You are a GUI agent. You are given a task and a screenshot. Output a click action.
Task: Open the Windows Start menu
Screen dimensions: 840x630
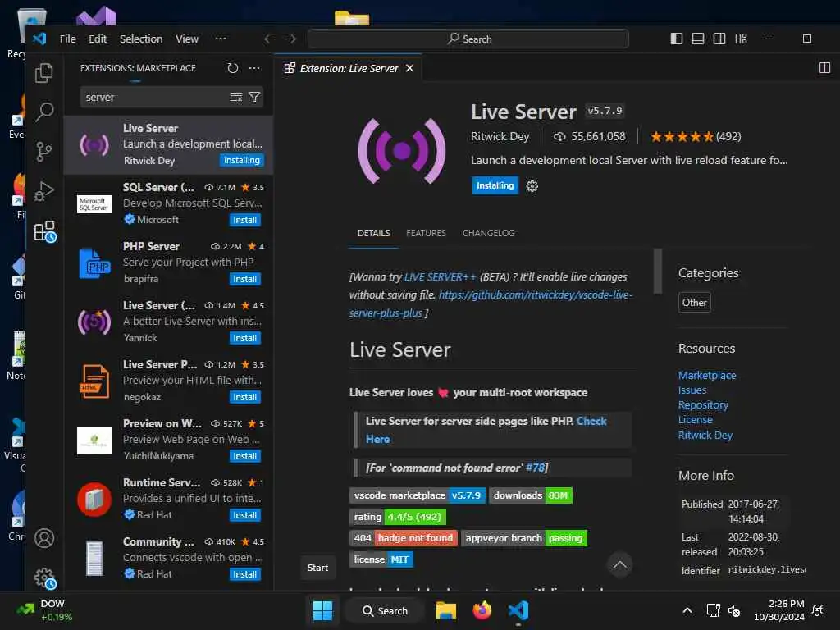coord(322,610)
